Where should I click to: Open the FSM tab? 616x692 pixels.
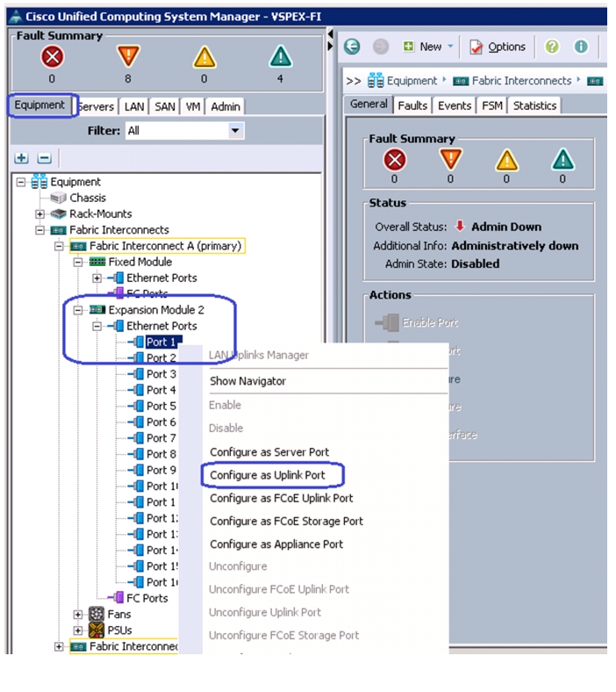tap(492, 105)
